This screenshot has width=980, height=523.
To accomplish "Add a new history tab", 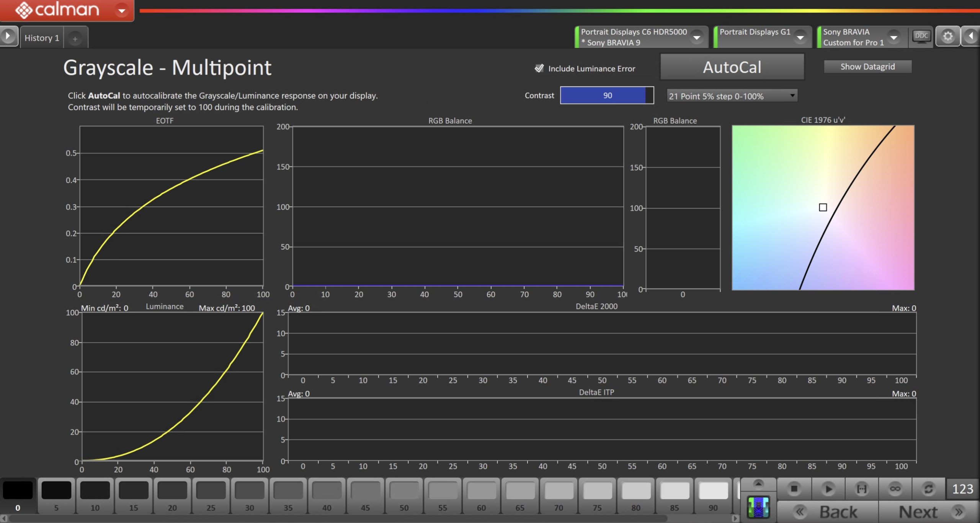I will 75,39.
